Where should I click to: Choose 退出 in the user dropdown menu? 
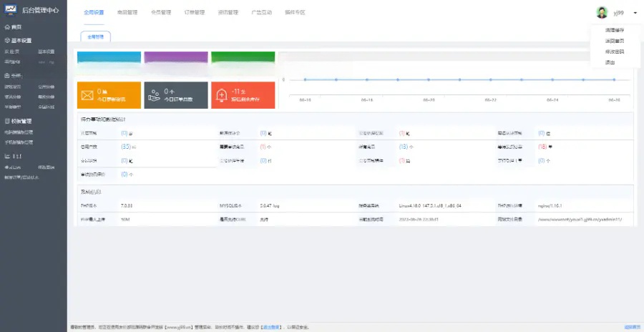[610, 62]
